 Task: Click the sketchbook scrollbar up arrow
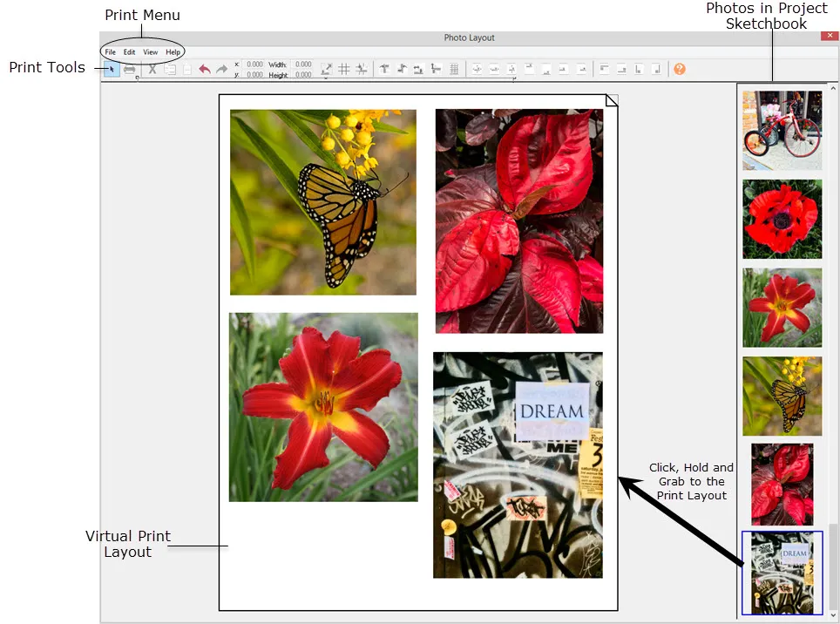pyautogui.click(x=833, y=87)
